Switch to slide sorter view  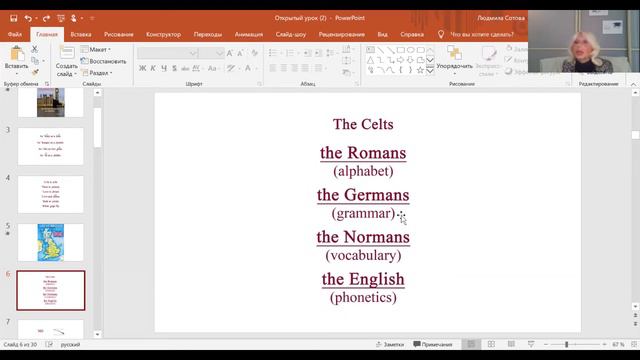[x=491, y=344]
